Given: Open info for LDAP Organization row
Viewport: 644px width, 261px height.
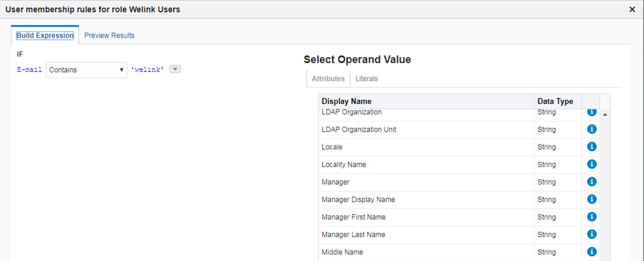Looking at the screenshot, I should [592, 112].
